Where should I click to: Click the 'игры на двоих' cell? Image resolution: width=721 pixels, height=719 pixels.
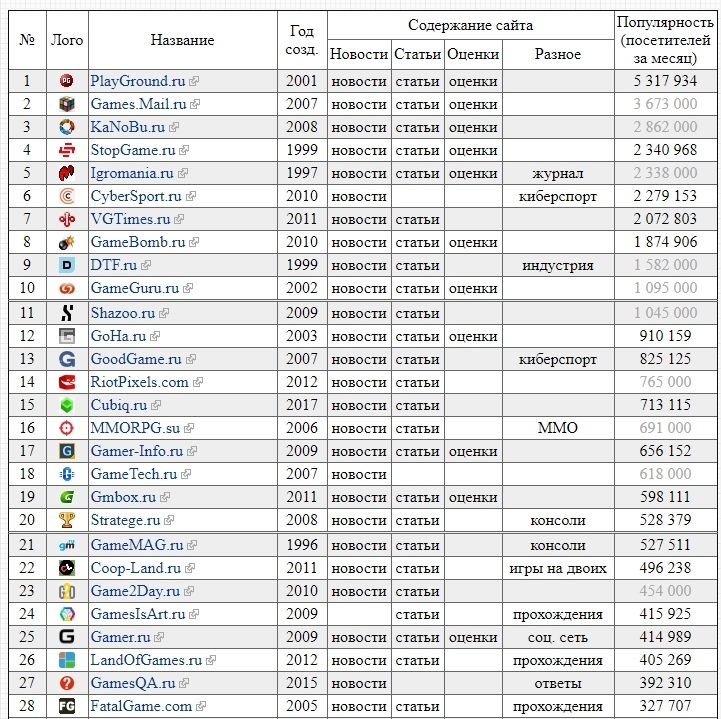[x=558, y=568]
